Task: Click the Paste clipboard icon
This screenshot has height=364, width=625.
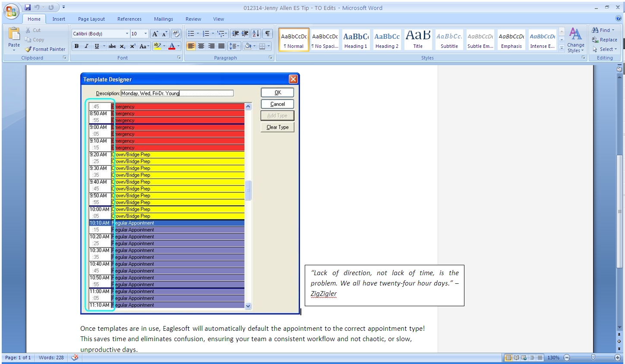Action: click(14, 34)
